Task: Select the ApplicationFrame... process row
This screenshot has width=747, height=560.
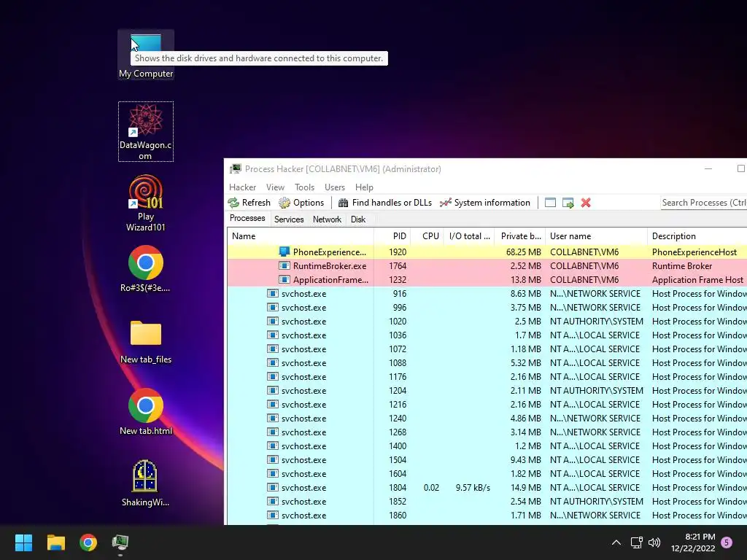Action: pyautogui.click(x=487, y=279)
